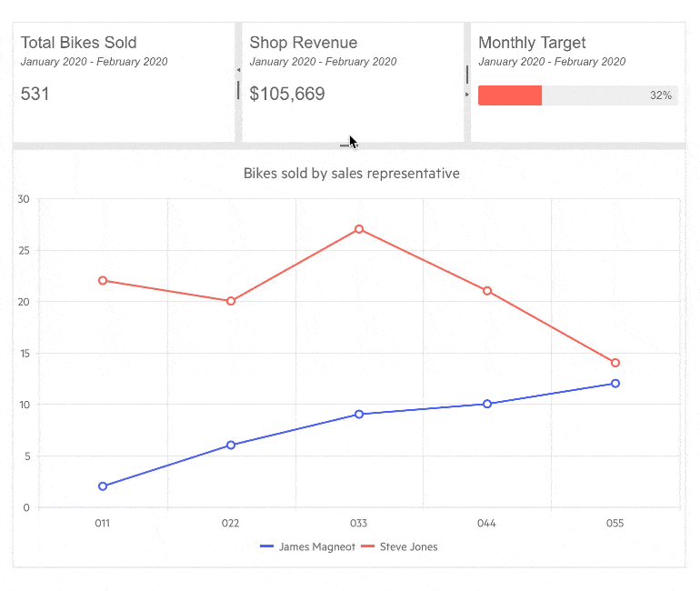Click James Magneot data point at 033
The width and height of the screenshot is (700, 591).
click(x=359, y=415)
